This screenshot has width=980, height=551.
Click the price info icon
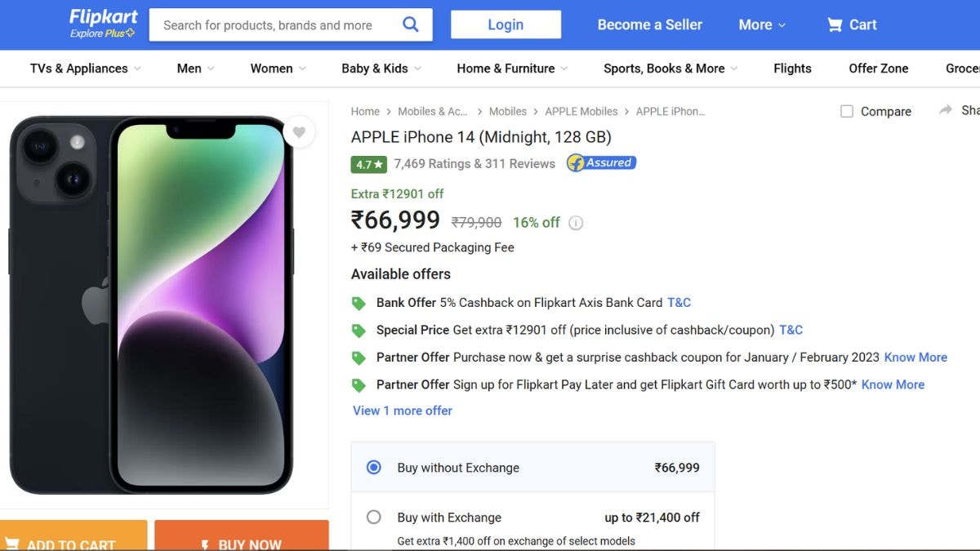(576, 223)
